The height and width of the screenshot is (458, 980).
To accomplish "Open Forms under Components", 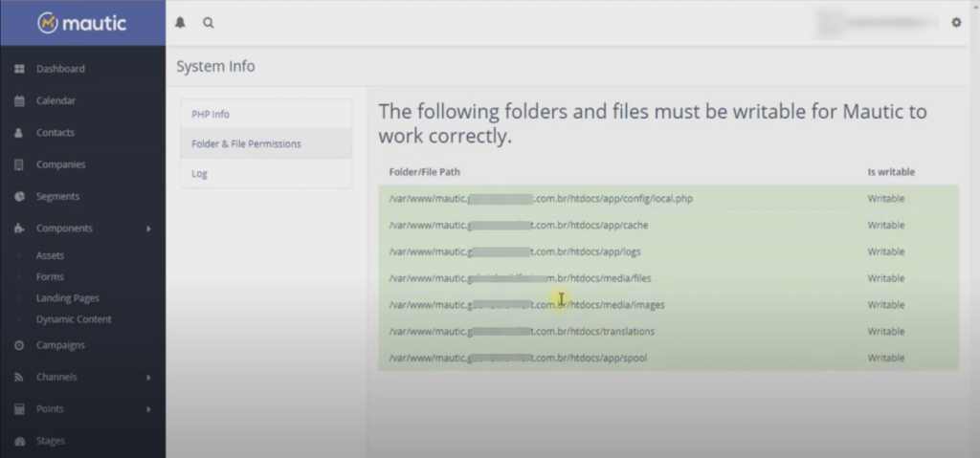I will tap(50, 276).
